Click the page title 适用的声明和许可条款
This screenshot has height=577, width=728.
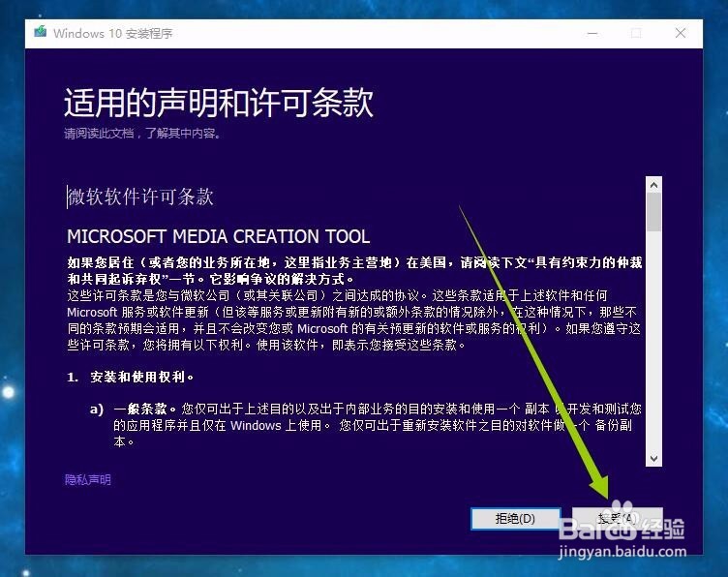tap(219, 103)
